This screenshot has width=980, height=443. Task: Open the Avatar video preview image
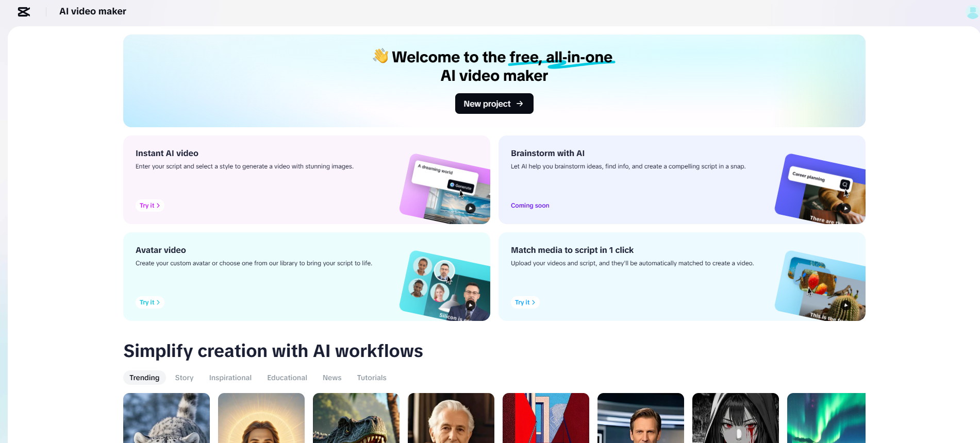pos(445,286)
